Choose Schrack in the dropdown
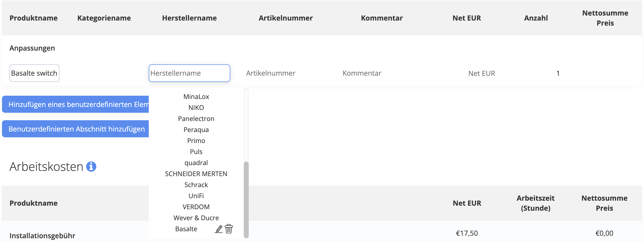This screenshot has height=242, width=644. [196, 185]
